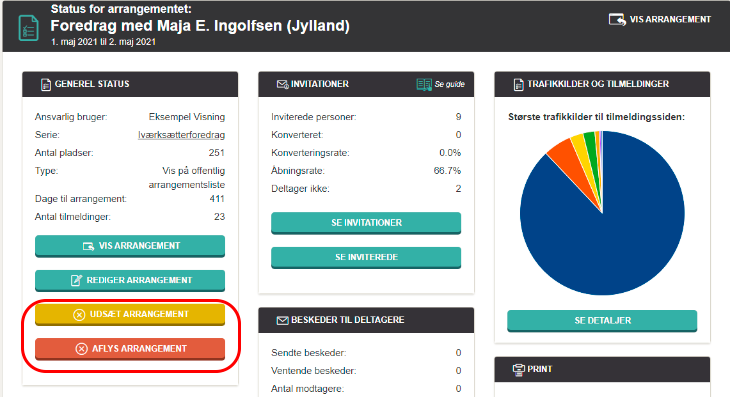Image resolution: width=730 pixels, height=397 pixels.
Task: Click the pencil icon on Rediger Arrangement
Action: (76, 280)
